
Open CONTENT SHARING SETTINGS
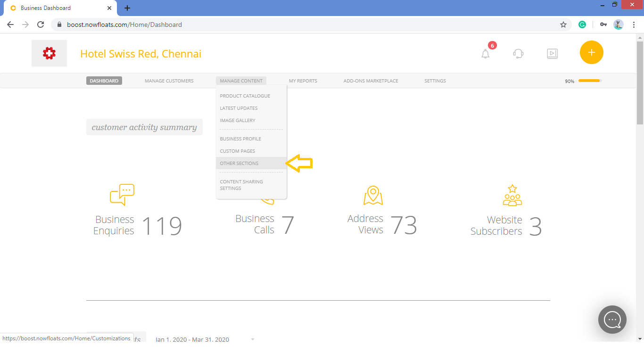tap(241, 185)
